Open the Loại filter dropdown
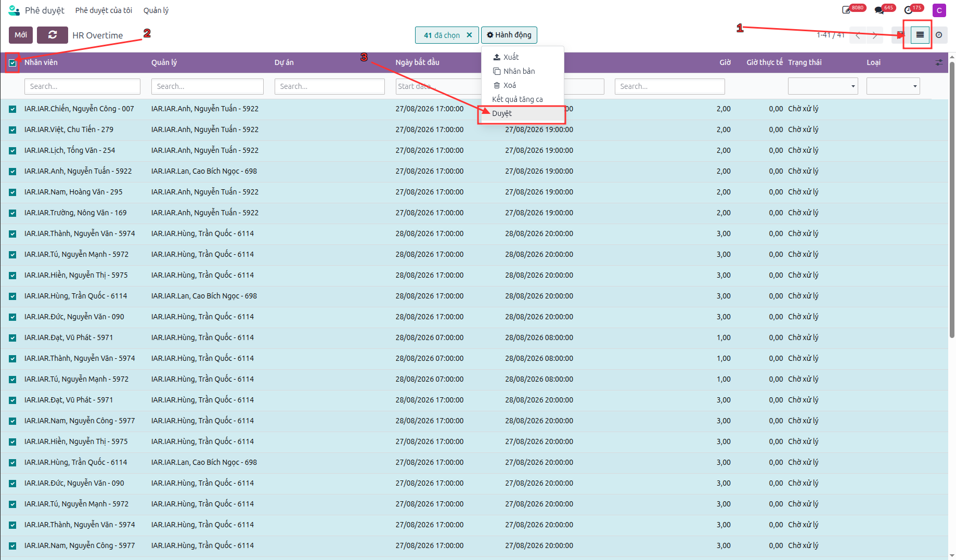This screenshot has height=560, width=956. click(x=893, y=86)
